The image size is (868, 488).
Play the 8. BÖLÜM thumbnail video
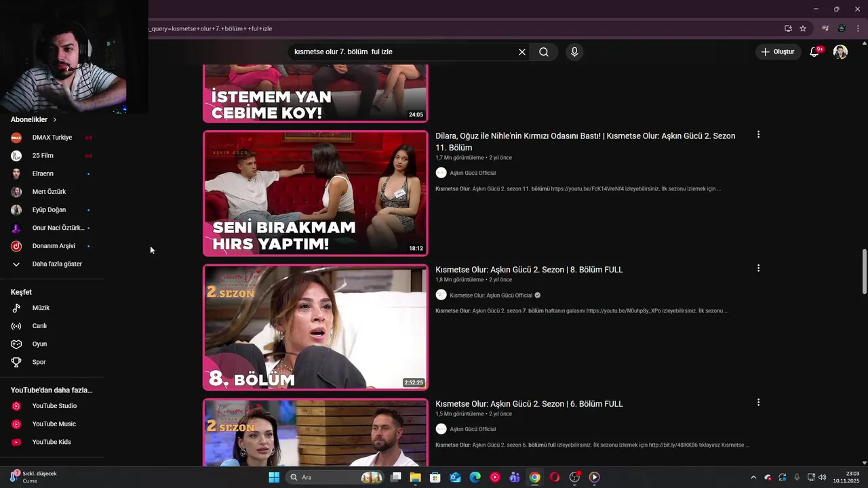point(315,327)
